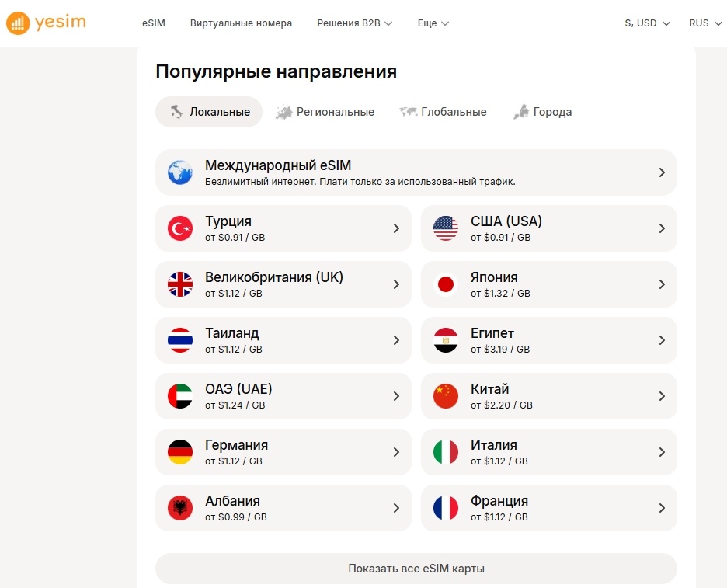The image size is (727, 588).
Task: Open the Япония destination name
Action: (x=494, y=277)
